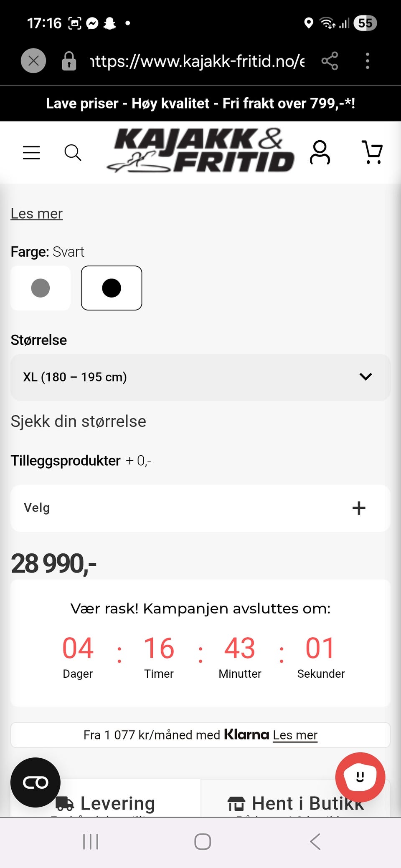Tap the search magnifier icon
Image resolution: width=401 pixels, height=868 pixels.
pyautogui.click(x=73, y=153)
